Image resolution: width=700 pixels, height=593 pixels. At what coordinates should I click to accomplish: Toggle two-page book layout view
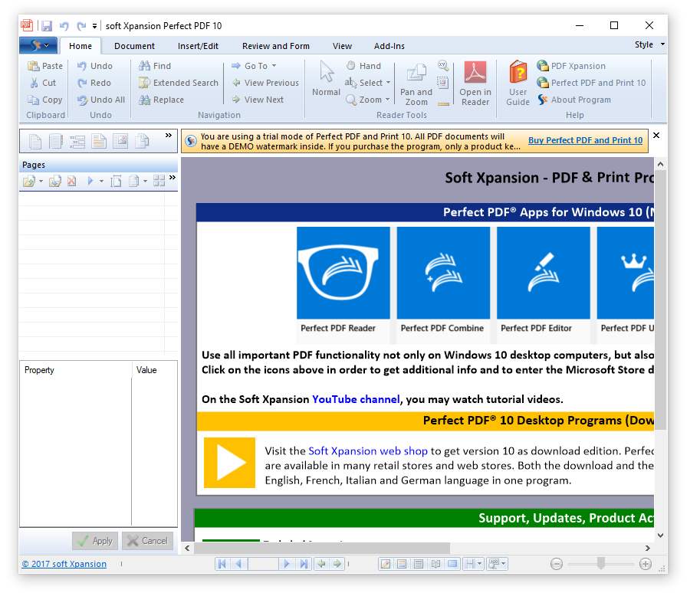[x=435, y=564]
